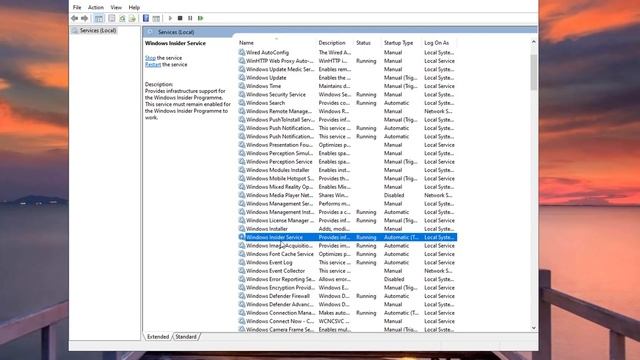
Task: Select the Windows PushToInstall Service row
Action: point(347,120)
